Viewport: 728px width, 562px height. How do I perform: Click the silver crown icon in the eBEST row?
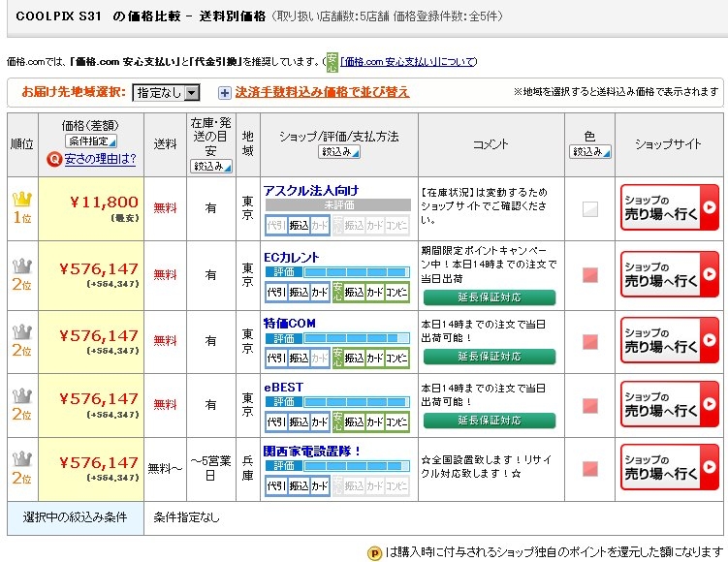[22, 396]
